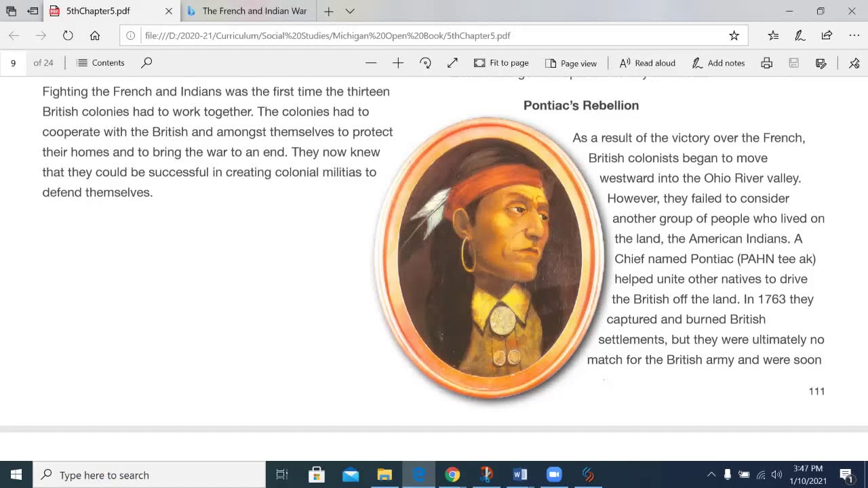Screen dimensions: 868x488
Task: Open the Action Center notifications
Action: pos(846,474)
